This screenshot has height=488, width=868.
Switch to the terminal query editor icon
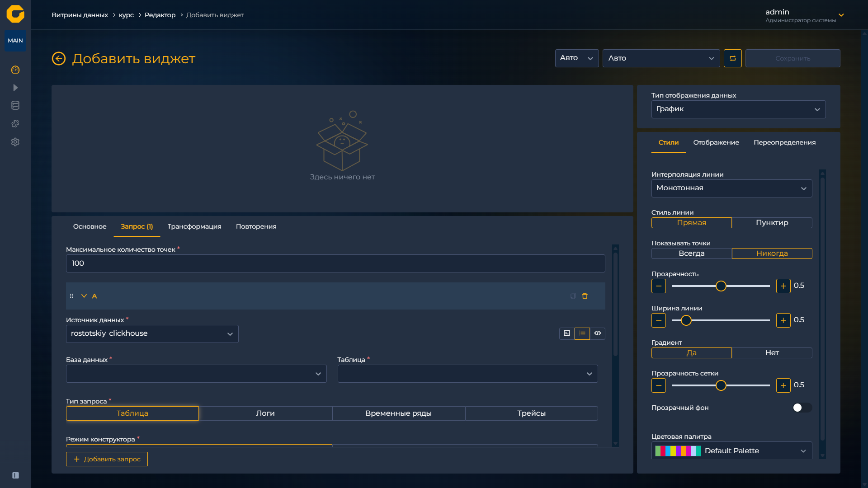[x=567, y=333]
